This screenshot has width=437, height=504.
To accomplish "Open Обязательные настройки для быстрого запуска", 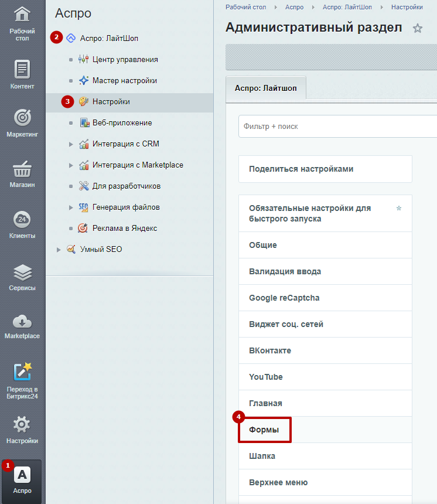I will 325,213.
